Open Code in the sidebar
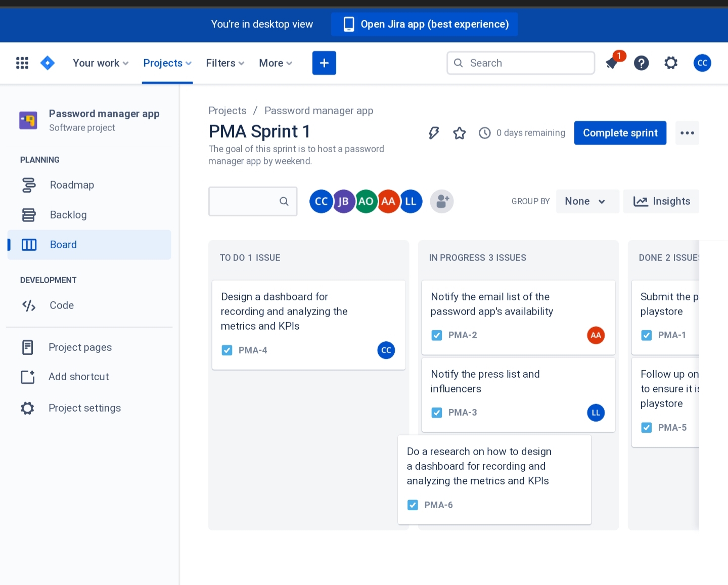 coord(89,305)
